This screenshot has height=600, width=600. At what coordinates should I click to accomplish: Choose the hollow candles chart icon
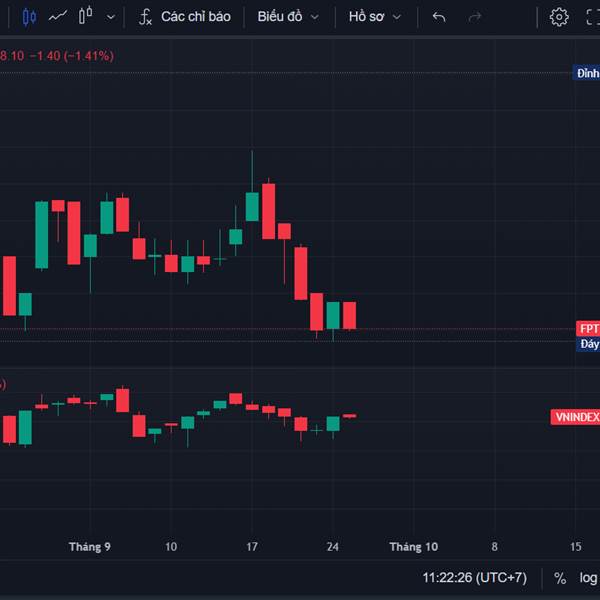(85, 17)
